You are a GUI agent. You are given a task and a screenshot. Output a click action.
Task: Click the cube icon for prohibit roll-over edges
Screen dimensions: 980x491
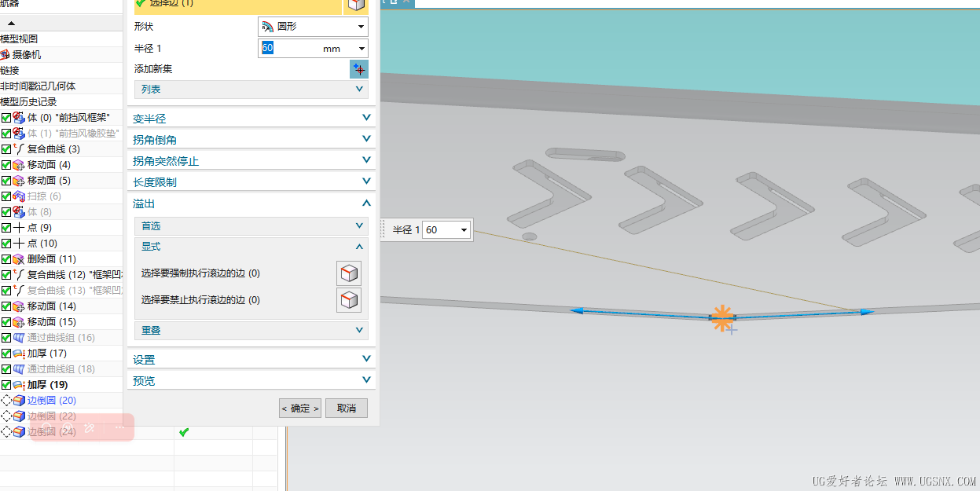(x=349, y=300)
